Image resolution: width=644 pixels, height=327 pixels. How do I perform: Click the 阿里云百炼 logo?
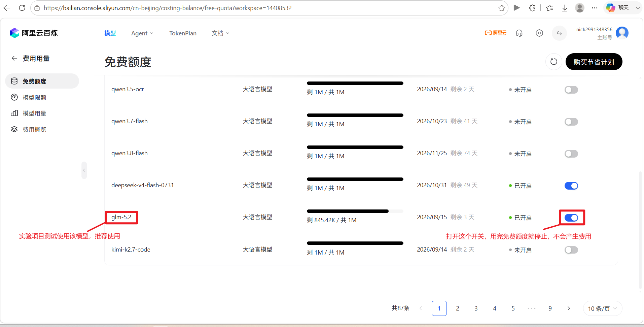[x=34, y=33]
